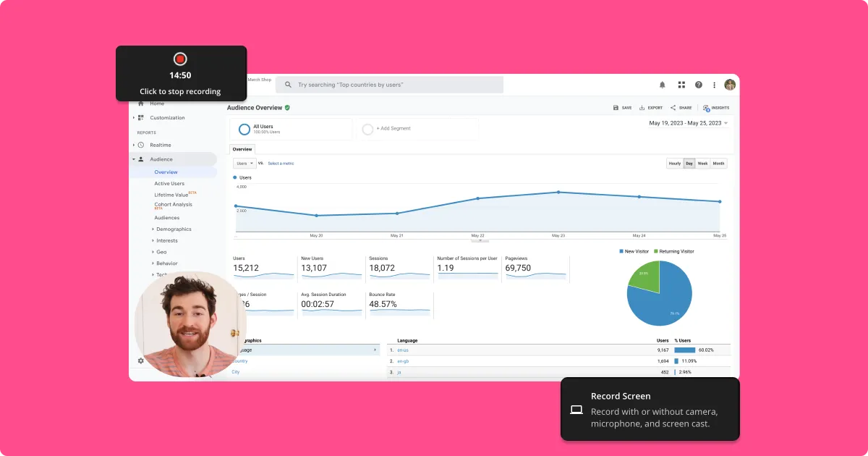Open the date range dropdown

click(688, 123)
